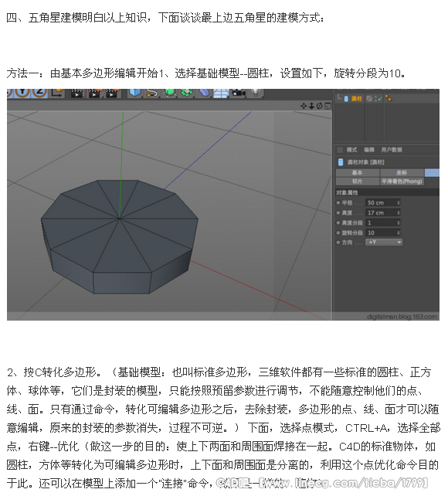The height and width of the screenshot is (496, 448).
Task: Toggle the keyframe dot beside 半径
Action: pos(338,202)
